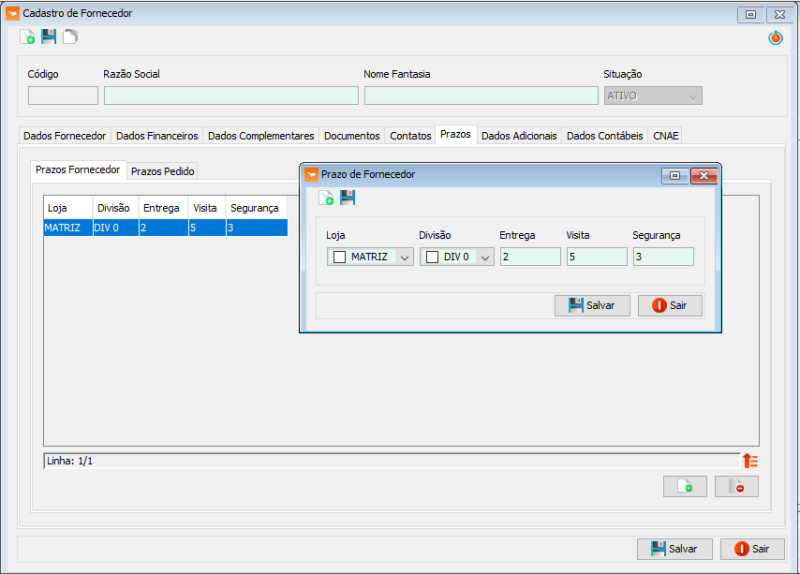Expand the Loja MATRIZ dropdown
The image size is (800, 574).
(x=405, y=257)
